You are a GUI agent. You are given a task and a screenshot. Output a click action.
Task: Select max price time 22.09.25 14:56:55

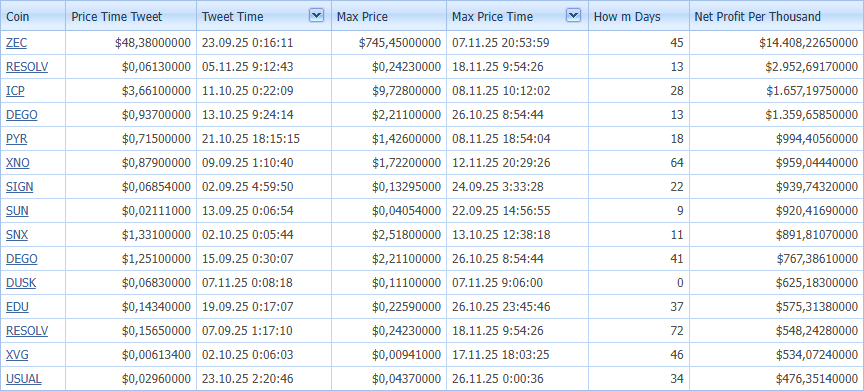click(517, 210)
